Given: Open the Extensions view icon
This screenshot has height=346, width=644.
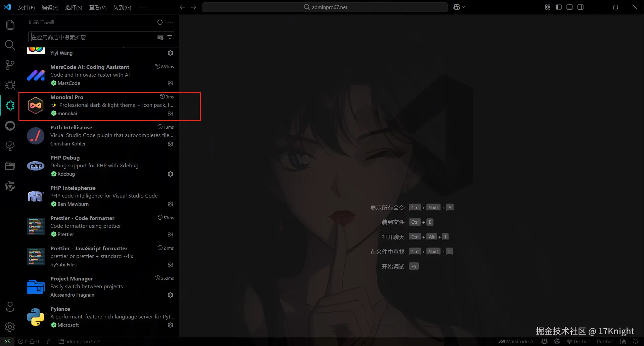Looking at the screenshot, I should tap(10, 105).
